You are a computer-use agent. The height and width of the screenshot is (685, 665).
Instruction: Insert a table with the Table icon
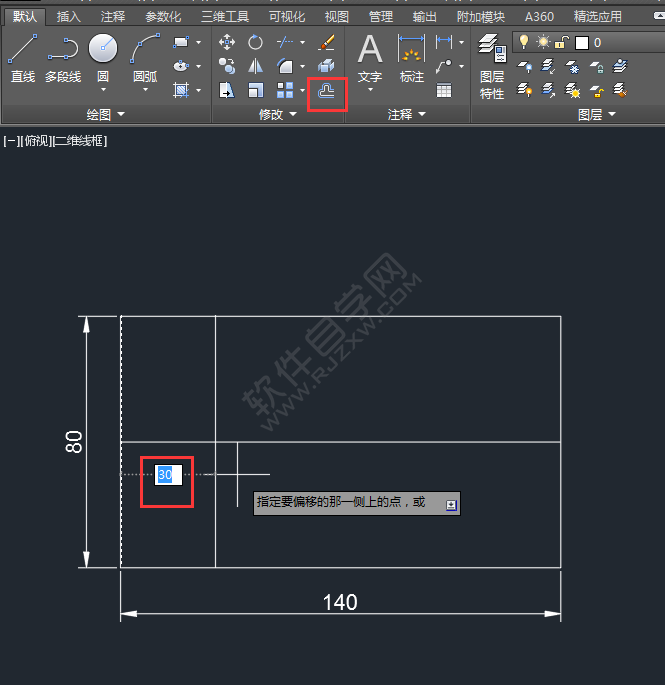pyautogui.click(x=443, y=91)
